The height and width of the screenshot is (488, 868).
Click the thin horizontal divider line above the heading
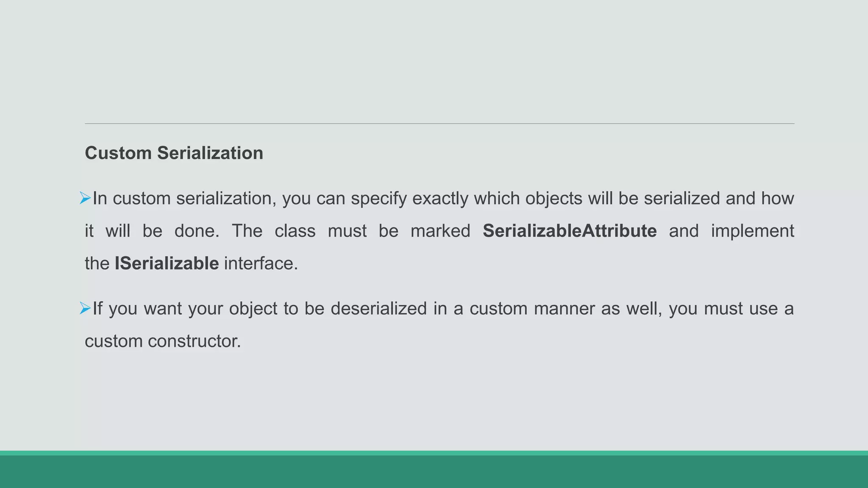pos(439,124)
